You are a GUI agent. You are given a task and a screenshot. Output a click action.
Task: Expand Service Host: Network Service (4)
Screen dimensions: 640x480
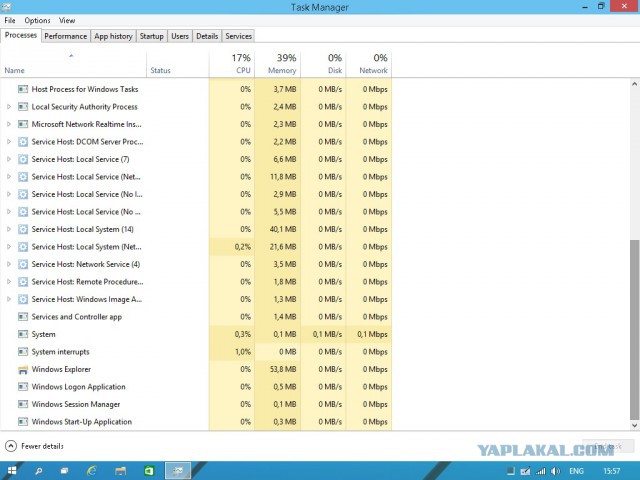click(9, 264)
